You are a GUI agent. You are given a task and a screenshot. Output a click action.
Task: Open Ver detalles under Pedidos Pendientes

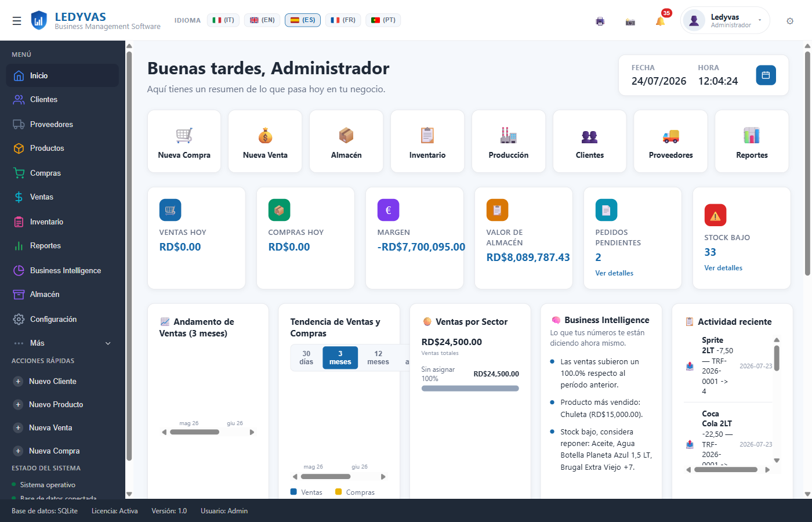(x=614, y=273)
